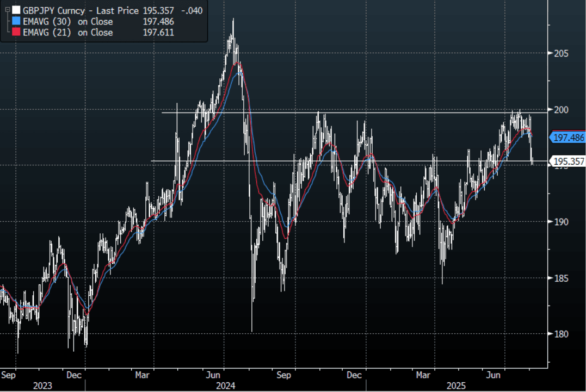This screenshot has height=392, width=586.
Task: Click the 190 price axis label
Action: pos(561,222)
